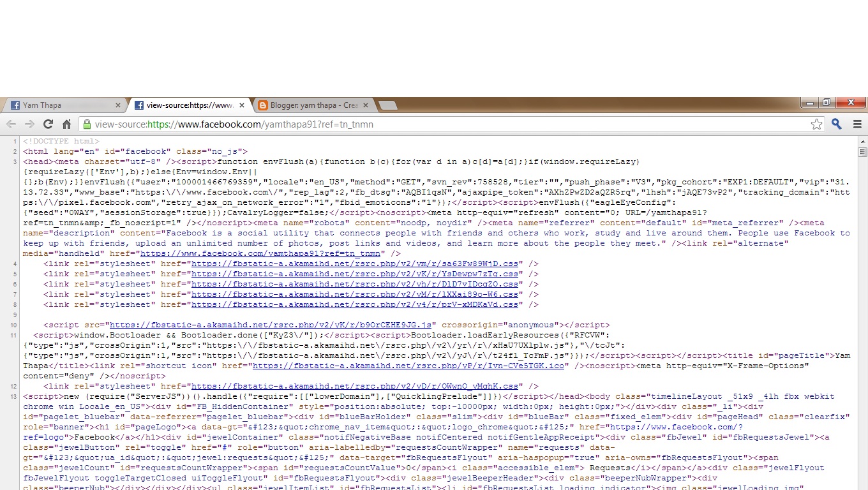Click the html lang="en" id="facebook" line
The image size is (868, 490).
coord(135,151)
